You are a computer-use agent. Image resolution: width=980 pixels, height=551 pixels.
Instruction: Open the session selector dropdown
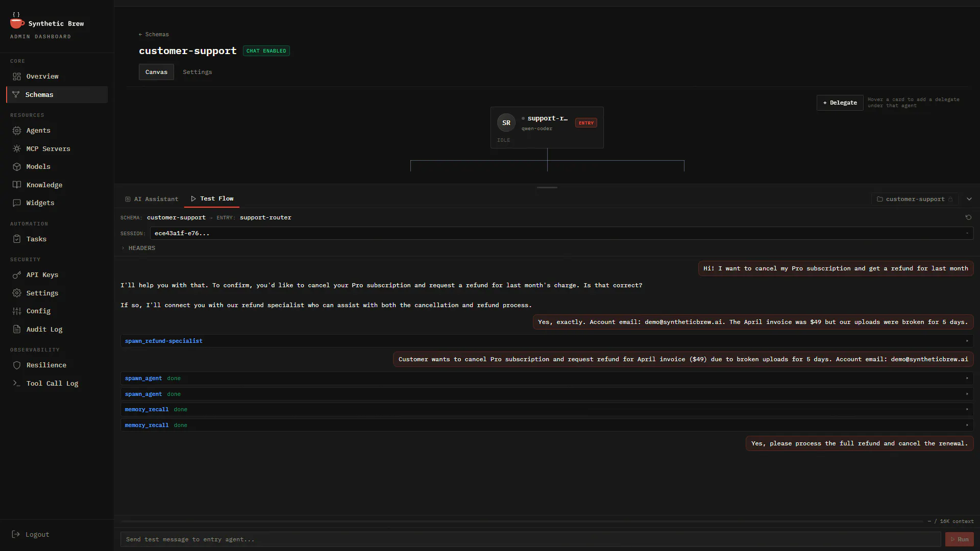click(561, 234)
